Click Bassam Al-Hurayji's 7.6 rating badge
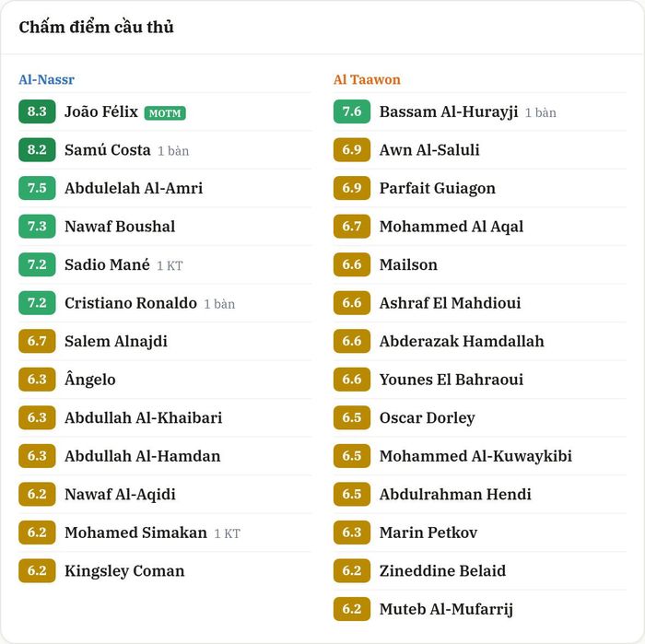This screenshot has width=645, height=644. (x=352, y=111)
